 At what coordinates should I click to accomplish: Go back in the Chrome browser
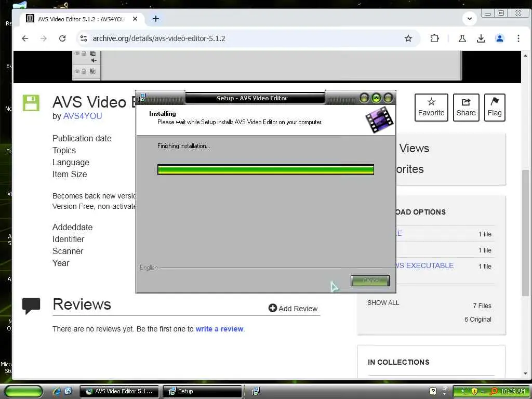[x=25, y=38]
